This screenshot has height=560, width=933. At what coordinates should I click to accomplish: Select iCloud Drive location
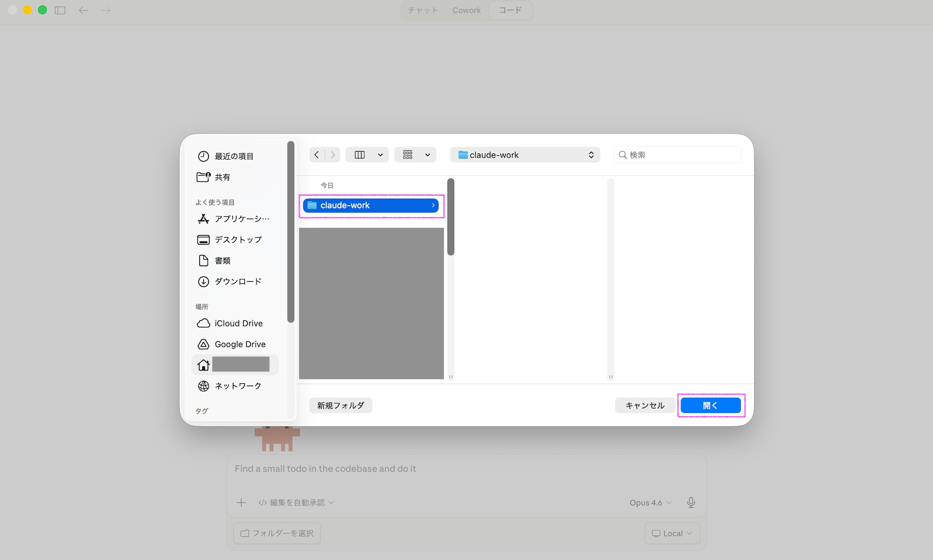tap(238, 323)
